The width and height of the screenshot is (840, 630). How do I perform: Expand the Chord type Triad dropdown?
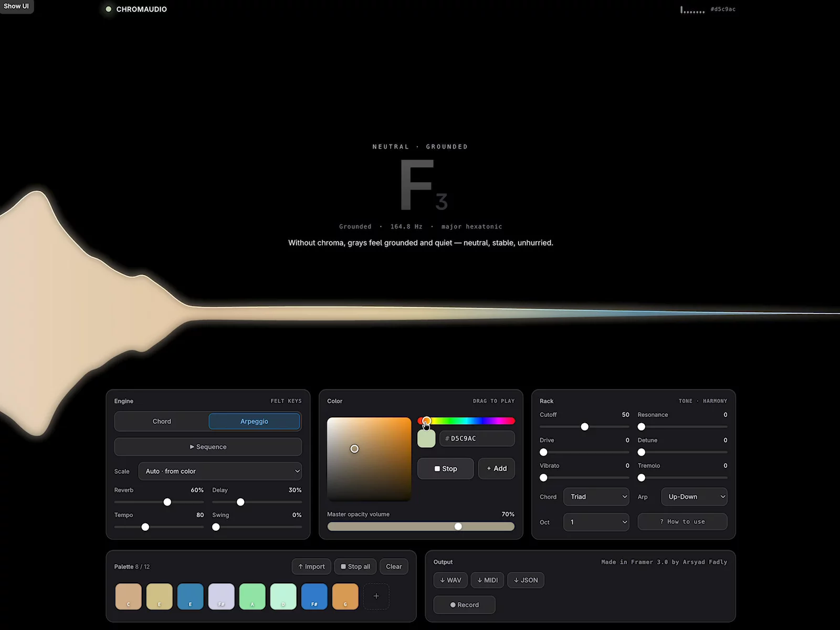pos(596,497)
